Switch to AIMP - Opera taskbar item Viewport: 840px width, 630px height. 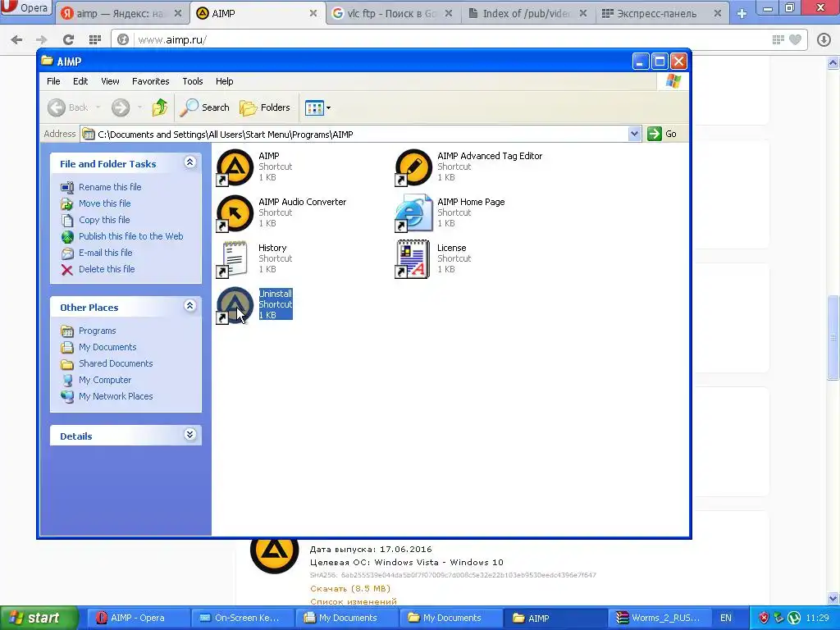[x=137, y=619]
